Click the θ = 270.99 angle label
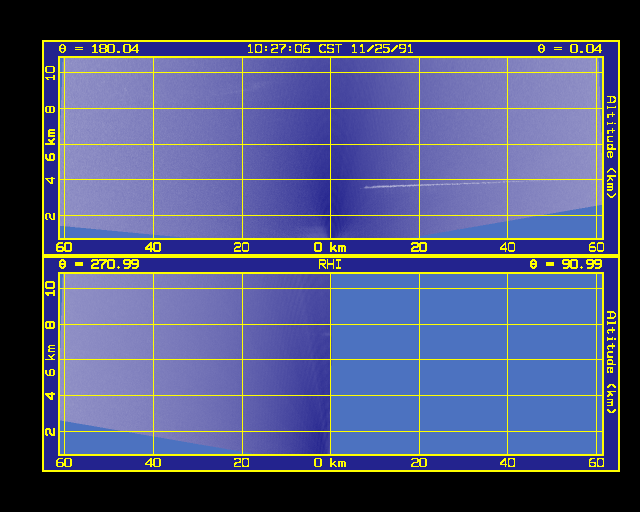Screen dimensions: 640x512 (99, 264)
